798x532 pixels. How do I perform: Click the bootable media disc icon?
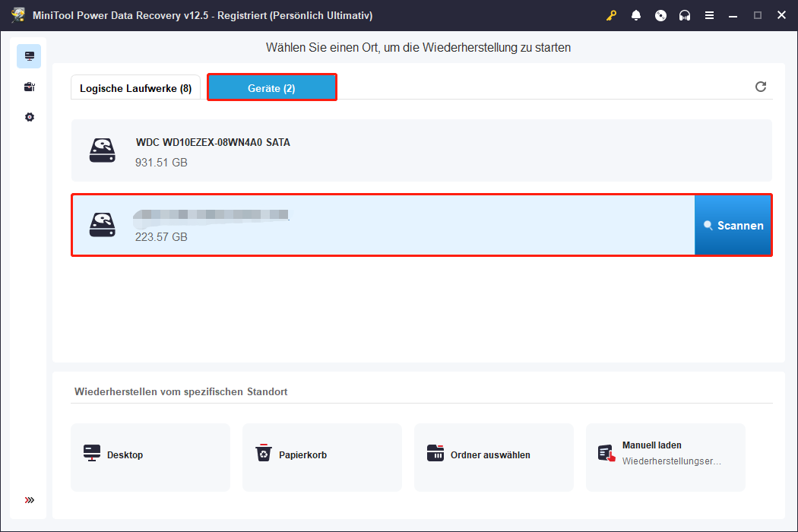pyautogui.click(x=660, y=15)
